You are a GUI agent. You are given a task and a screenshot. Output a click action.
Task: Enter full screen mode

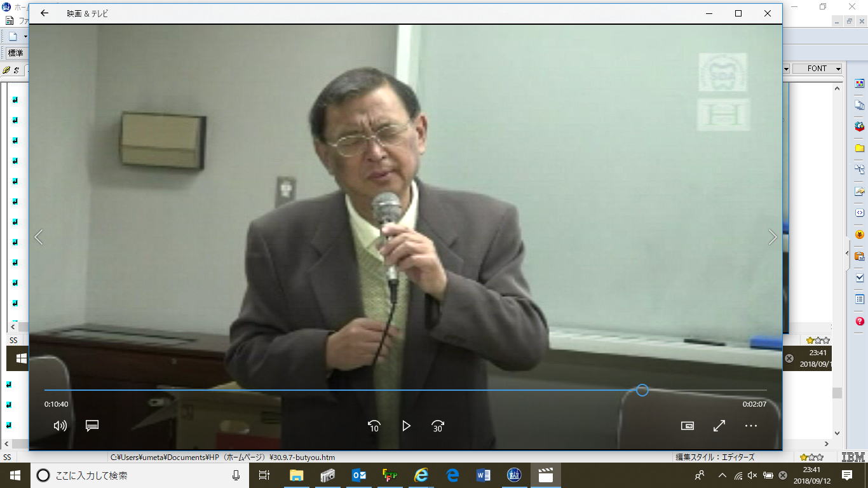pyautogui.click(x=719, y=426)
